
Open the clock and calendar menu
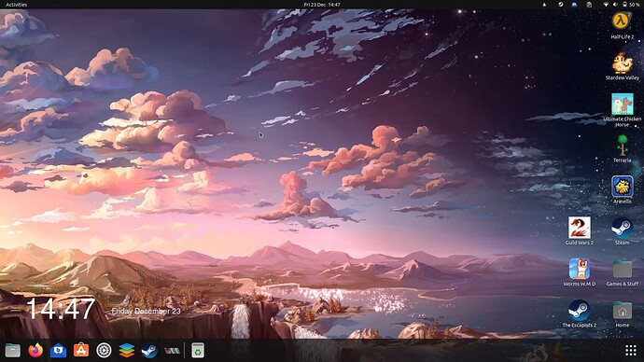click(x=322, y=5)
